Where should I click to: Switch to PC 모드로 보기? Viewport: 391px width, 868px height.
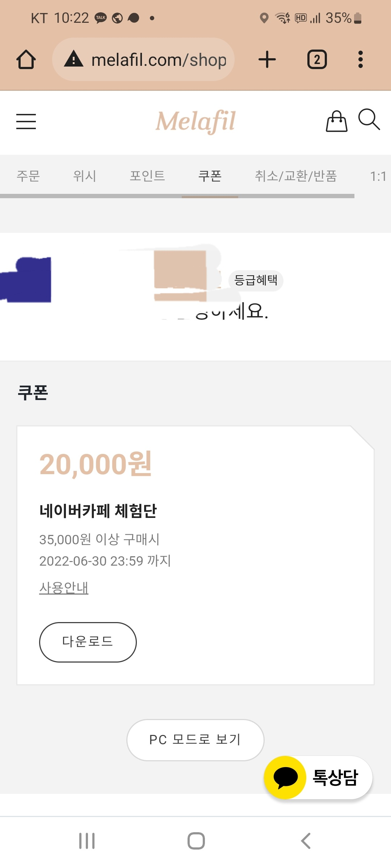click(195, 740)
